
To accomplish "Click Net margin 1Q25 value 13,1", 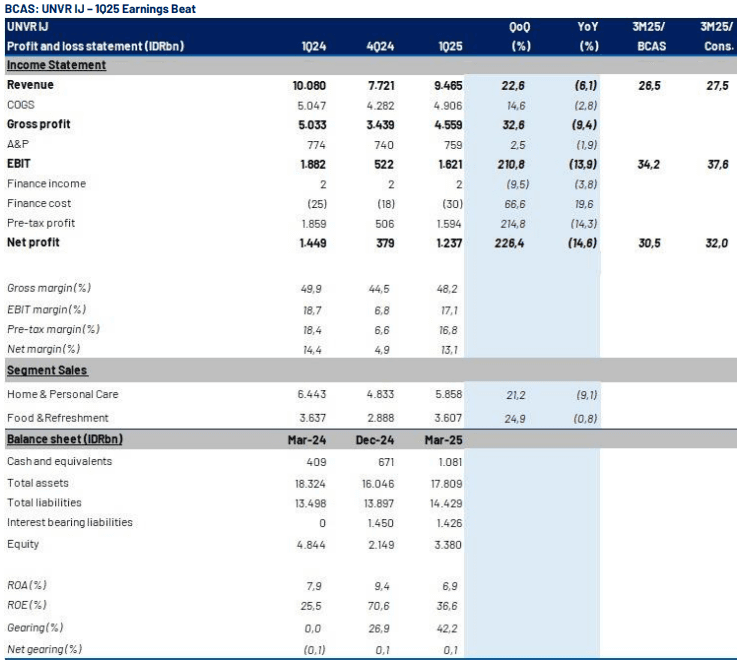I will pos(449,351).
